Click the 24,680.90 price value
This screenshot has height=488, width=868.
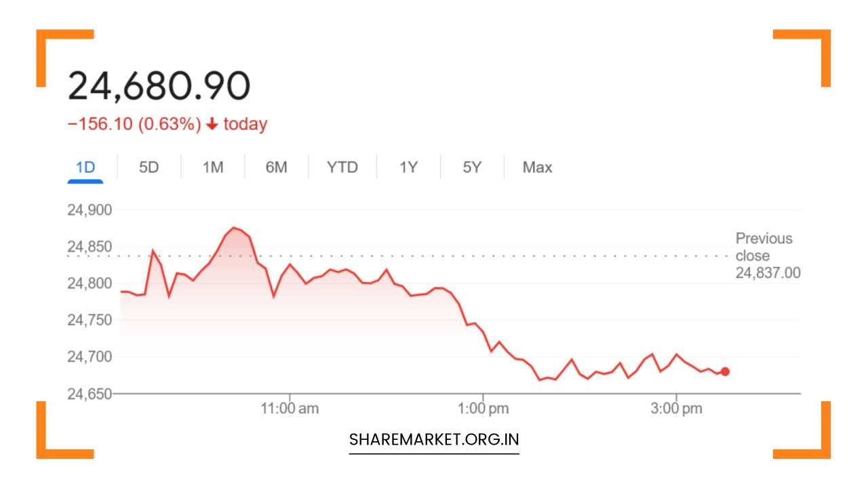(x=160, y=83)
